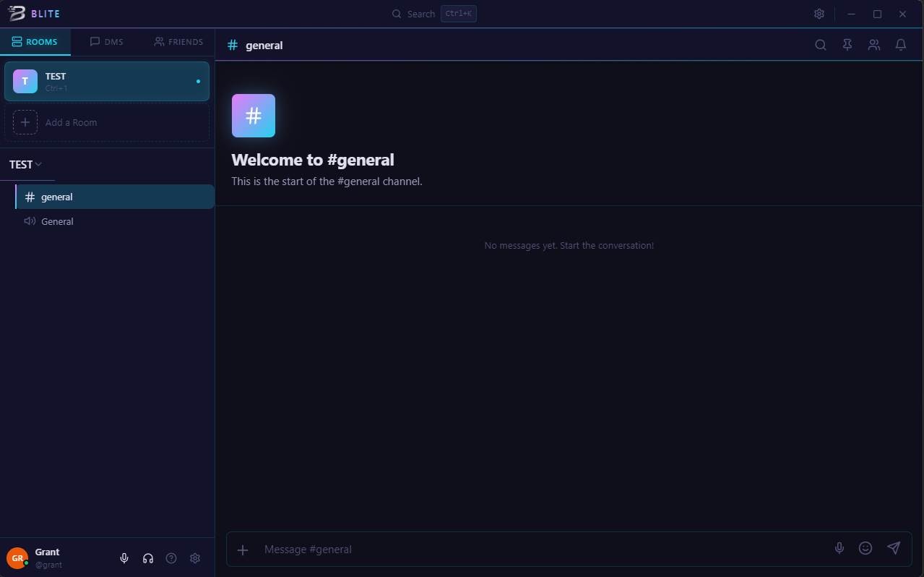Open settings gear in title bar
This screenshot has height=577, width=924.
(x=819, y=14)
